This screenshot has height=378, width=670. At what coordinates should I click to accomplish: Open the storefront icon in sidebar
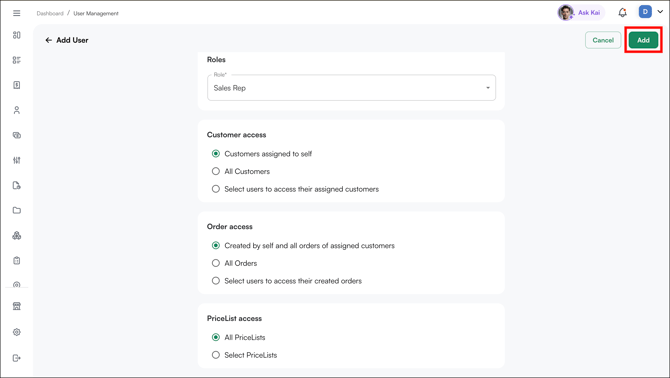(17, 306)
